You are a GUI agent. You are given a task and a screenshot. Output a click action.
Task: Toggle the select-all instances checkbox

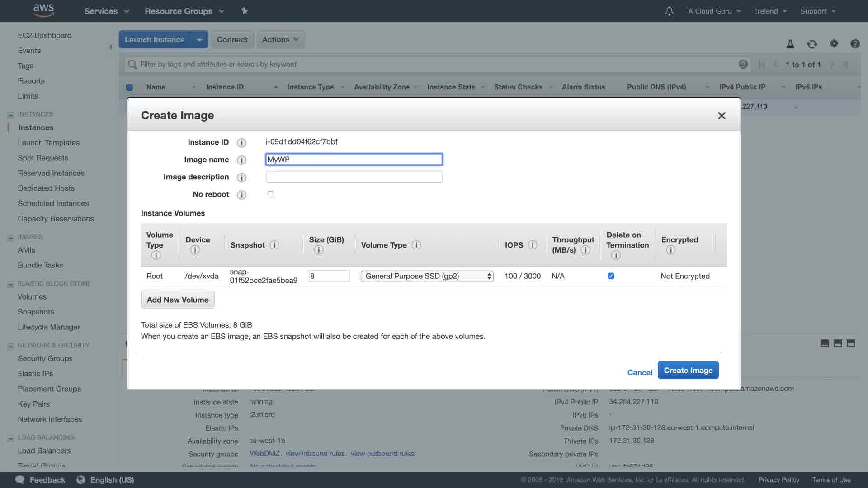coord(129,87)
